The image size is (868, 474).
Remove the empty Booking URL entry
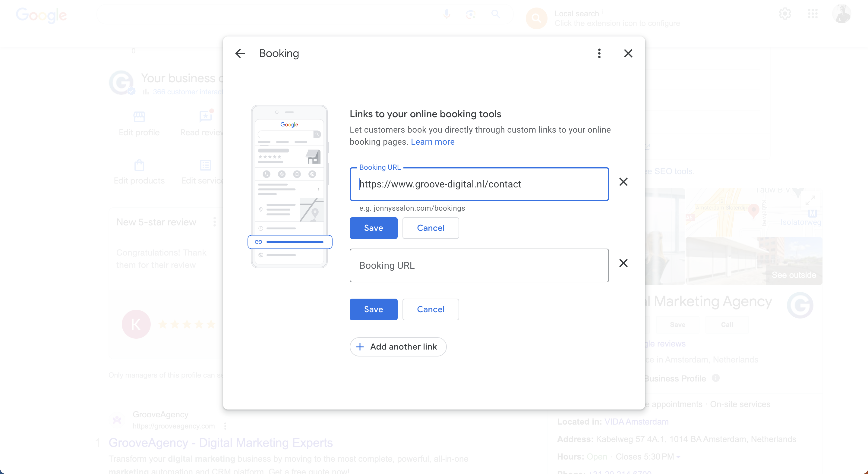tap(623, 263)
